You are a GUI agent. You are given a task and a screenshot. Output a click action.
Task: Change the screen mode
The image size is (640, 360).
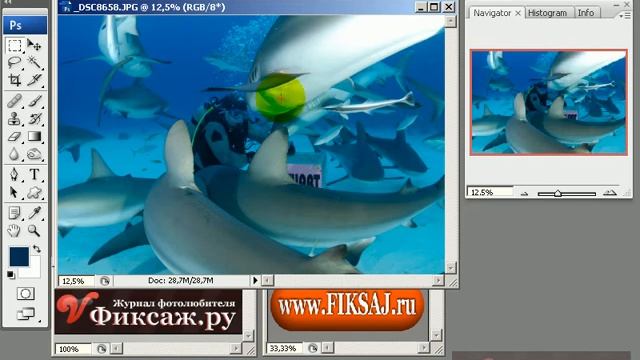pos(25,314)
